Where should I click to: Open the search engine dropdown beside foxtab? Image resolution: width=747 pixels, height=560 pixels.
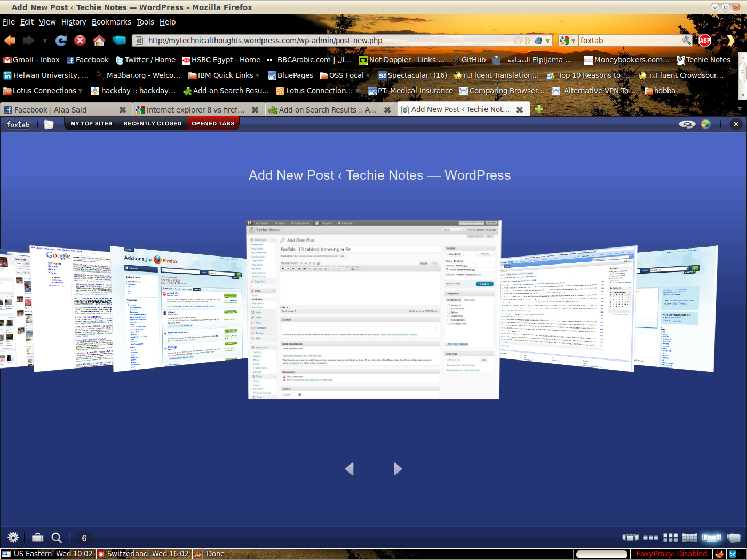point(568,41)
